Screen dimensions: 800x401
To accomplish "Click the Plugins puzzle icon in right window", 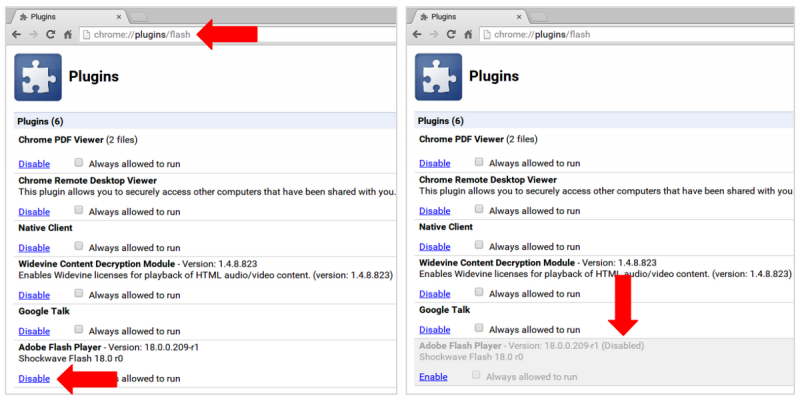I will (x=438, y=77).
